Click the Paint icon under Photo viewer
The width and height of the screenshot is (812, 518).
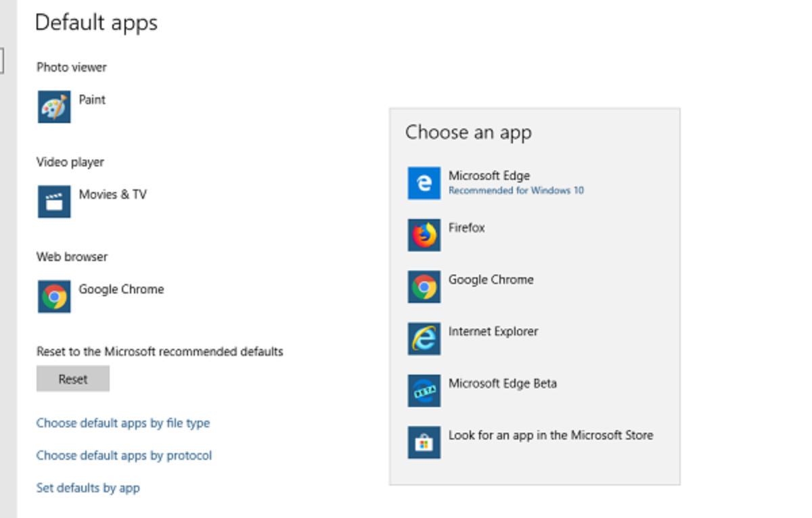click(54, 107)
